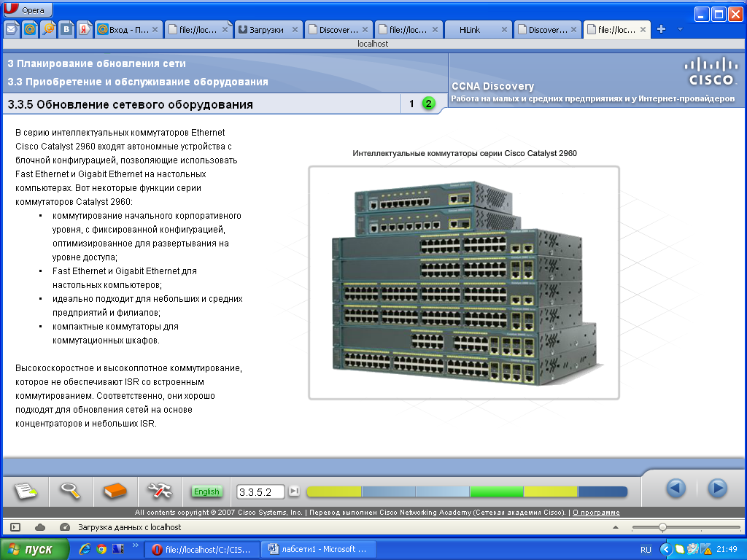The height and width of the screenshot is (560, 747).
Task: Select page 2 green indicator
Action: [x=428, y=104]
